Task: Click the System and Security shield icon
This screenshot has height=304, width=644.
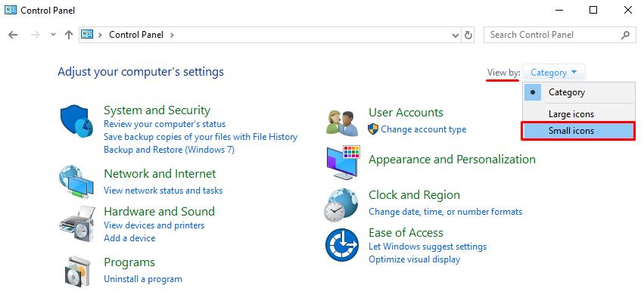Action: [76, 121]
